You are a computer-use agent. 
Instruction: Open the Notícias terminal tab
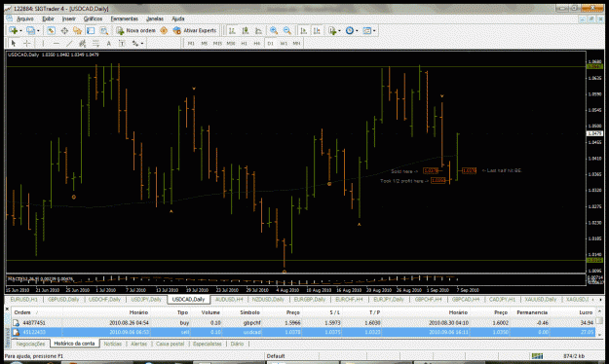[x=113, y=344]
